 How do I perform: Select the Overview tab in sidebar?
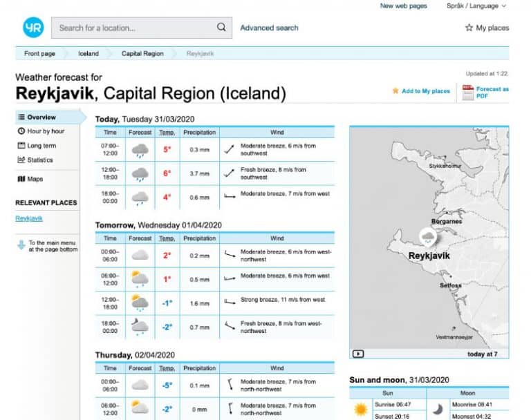click(41, 117)
